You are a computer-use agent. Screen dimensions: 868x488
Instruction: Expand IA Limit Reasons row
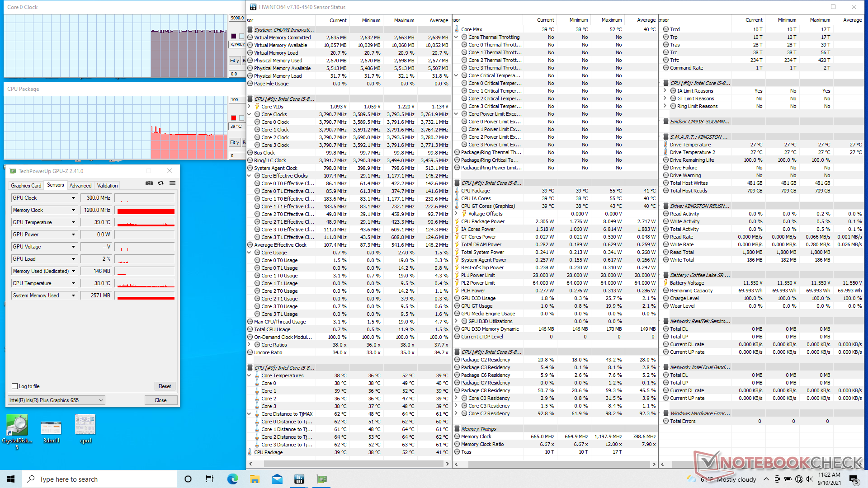665,91
